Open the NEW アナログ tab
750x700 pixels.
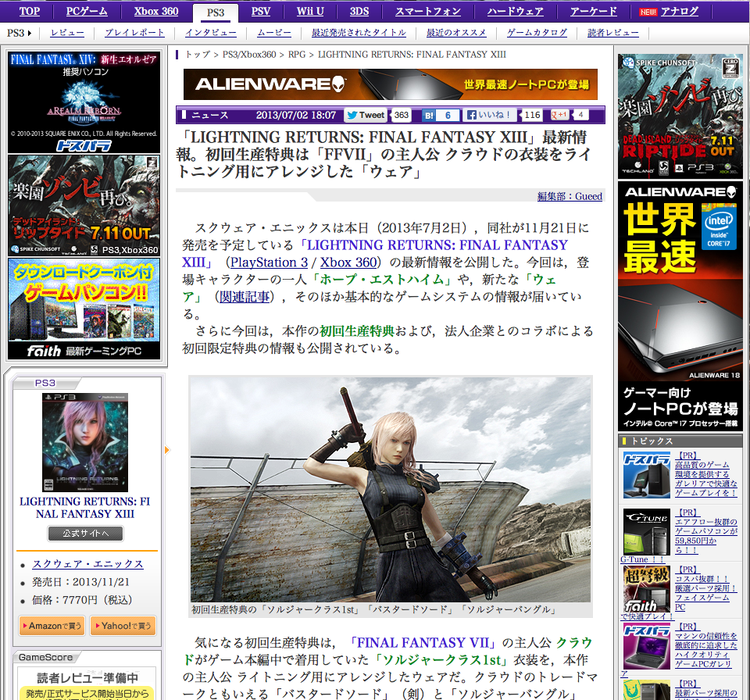(670, 11)
